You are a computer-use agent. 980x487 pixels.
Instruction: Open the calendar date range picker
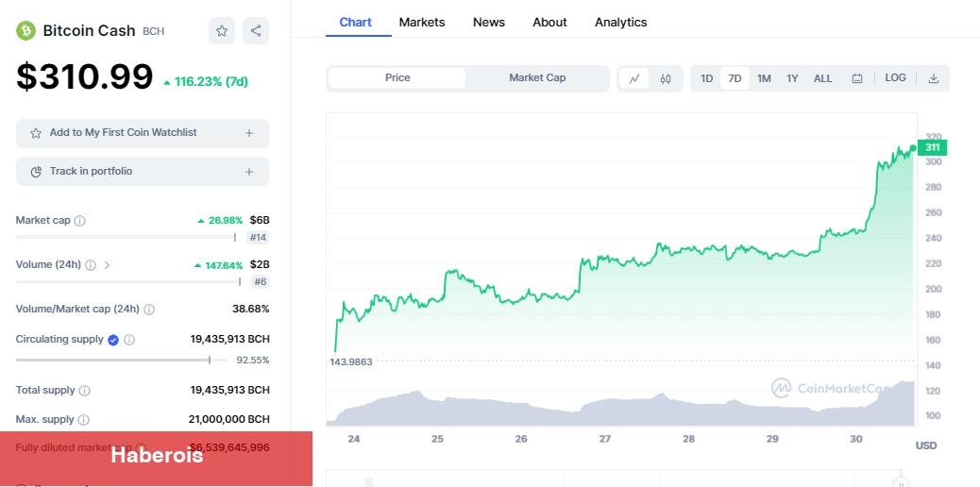coord(857,78)
